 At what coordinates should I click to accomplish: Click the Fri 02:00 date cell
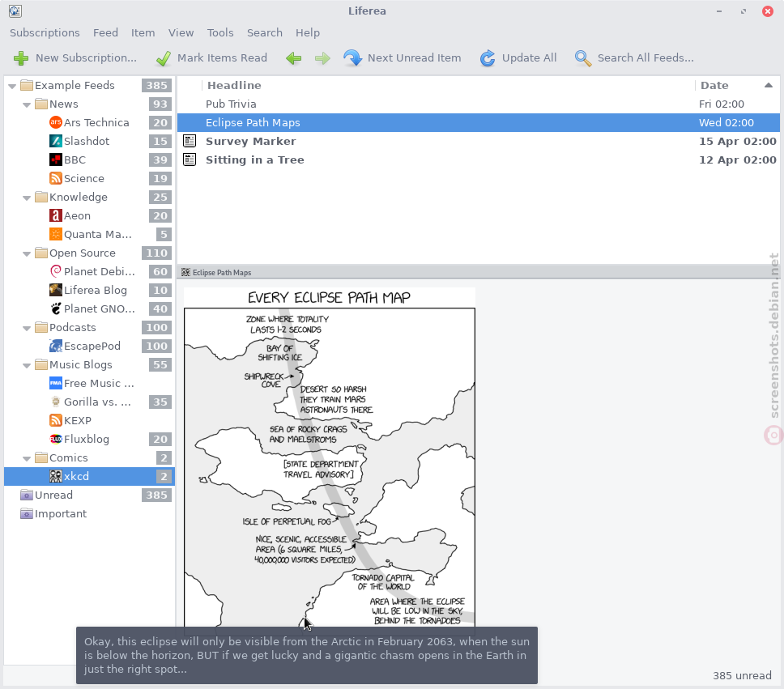point(722,104)
